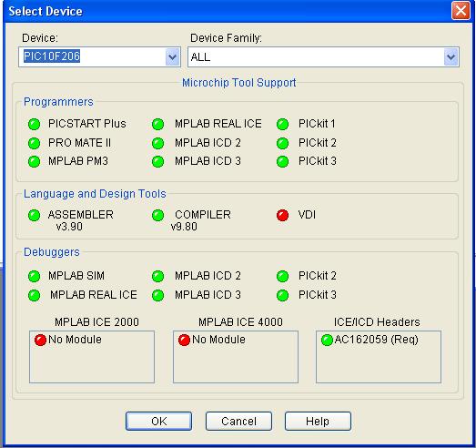Click the PICSTART Plus label
Image resolution: width=476 pixels, height=448 pixels.
87,124
